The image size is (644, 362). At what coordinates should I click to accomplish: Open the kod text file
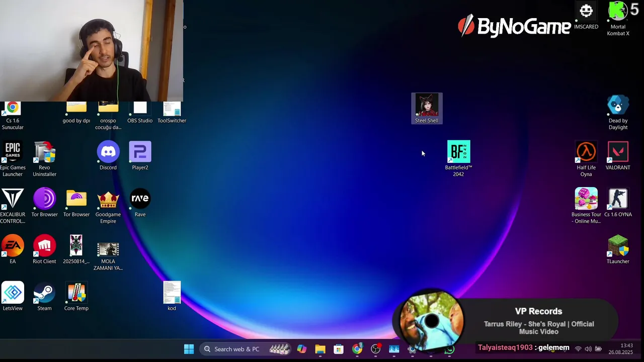point(172,296)
